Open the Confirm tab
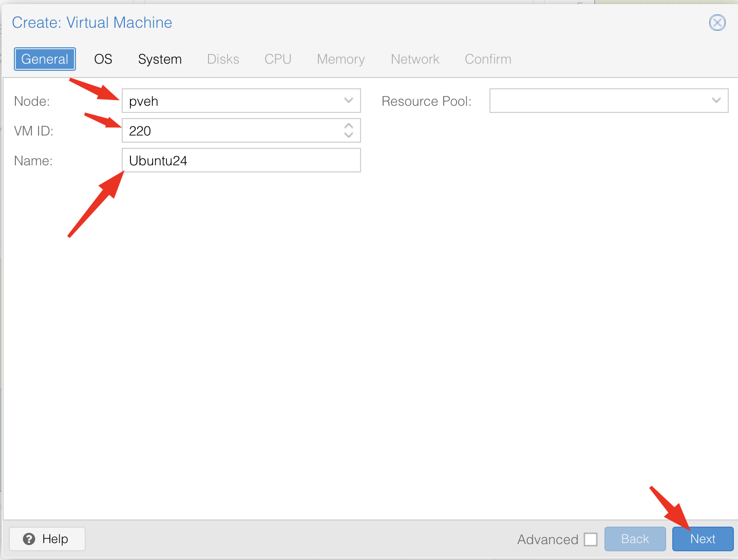This screenshot has height=560, width=738. tap(488, 59)
